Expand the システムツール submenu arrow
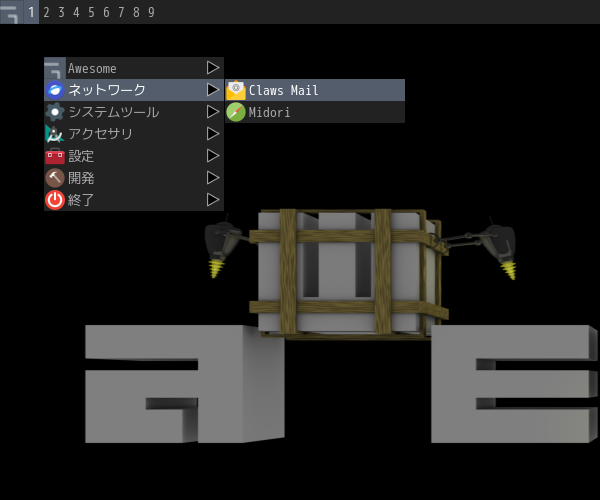 click(x=213, y=112)
